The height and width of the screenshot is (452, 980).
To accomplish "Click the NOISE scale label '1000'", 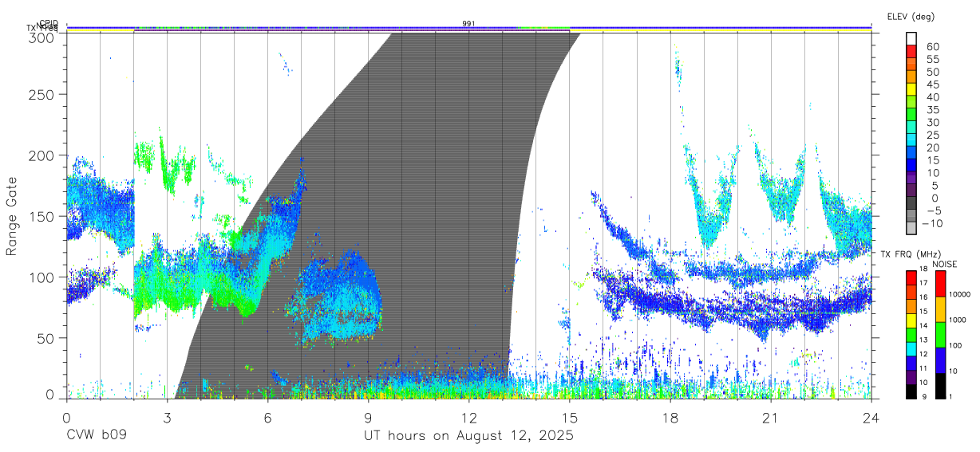I will coord(958,320).
